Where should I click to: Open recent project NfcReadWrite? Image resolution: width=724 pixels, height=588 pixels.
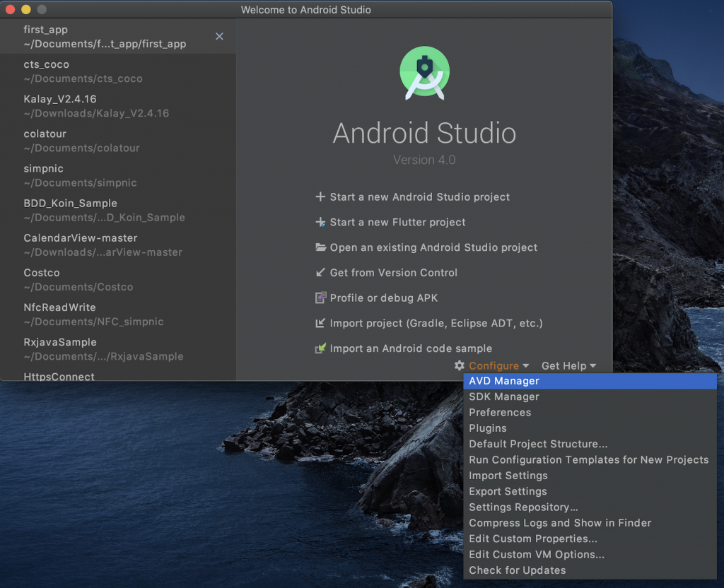tap(118, 314)
